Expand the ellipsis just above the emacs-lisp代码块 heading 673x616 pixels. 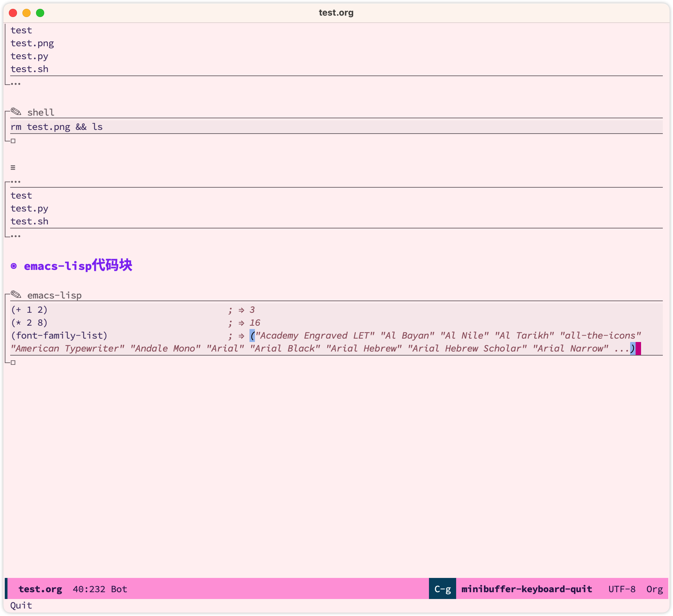pyautogui.click(x=16, y=236)
